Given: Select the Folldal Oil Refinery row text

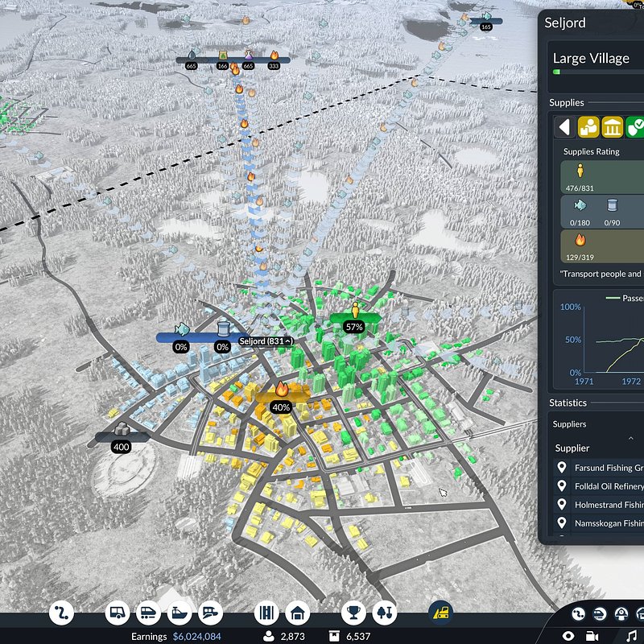Looking at the screenshot, I should coord(609,486).
